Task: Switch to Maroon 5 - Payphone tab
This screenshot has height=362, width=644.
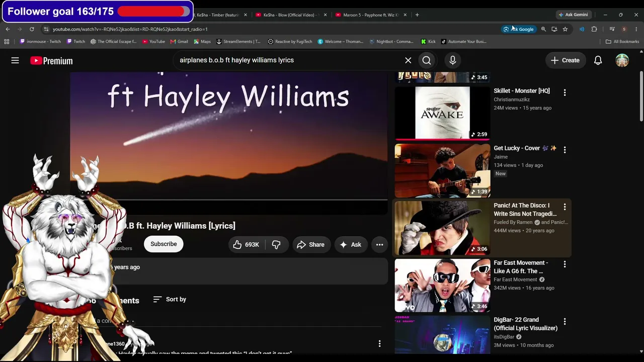Action: (370, 15)
